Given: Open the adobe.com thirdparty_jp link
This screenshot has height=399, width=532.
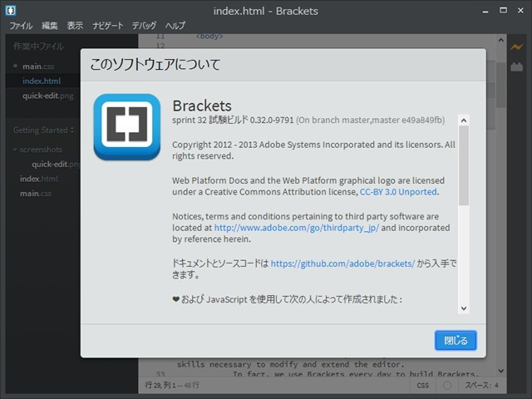Looking at the screenshot, I should tap(296, 228).
